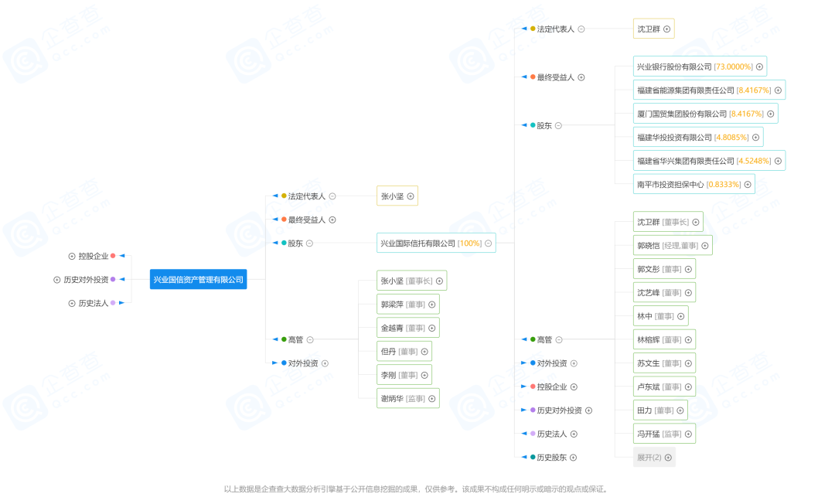Expand middle 对外投资 branch
This screenshot has width=835, height=504.
[325, 363]
